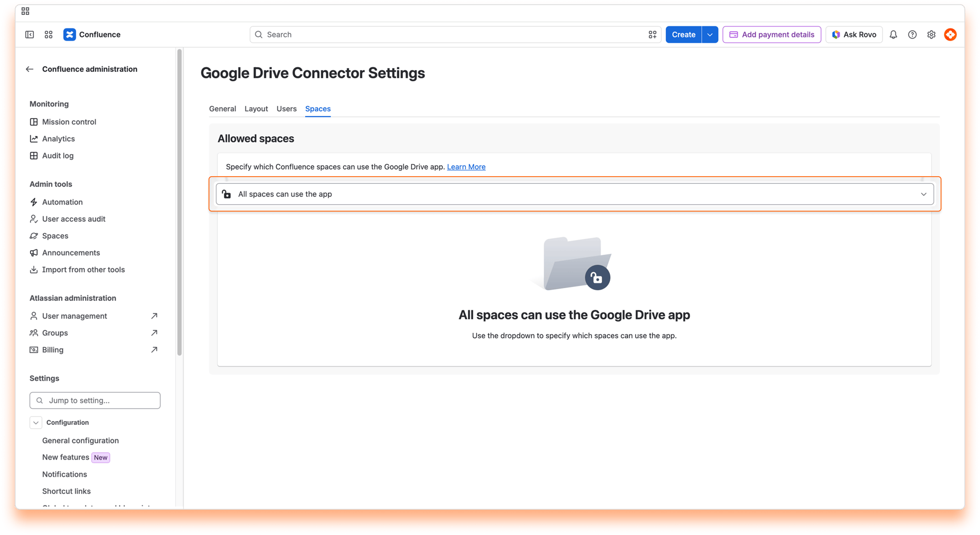Screen dimensions: 980x535
Task: Open the app switcher grid icon beside Confluence
Action: (x=49, y=34)
